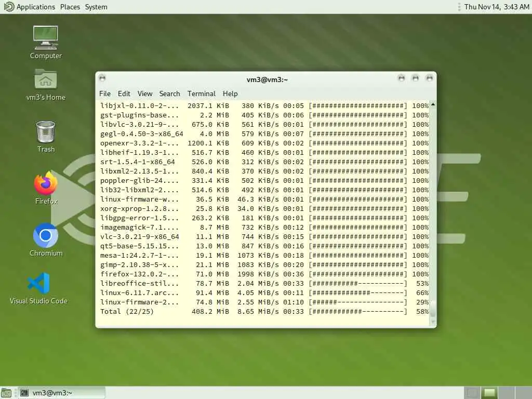Switch to the second workspace in switcher
The image size is (532, 399).
tap(489, 393)
